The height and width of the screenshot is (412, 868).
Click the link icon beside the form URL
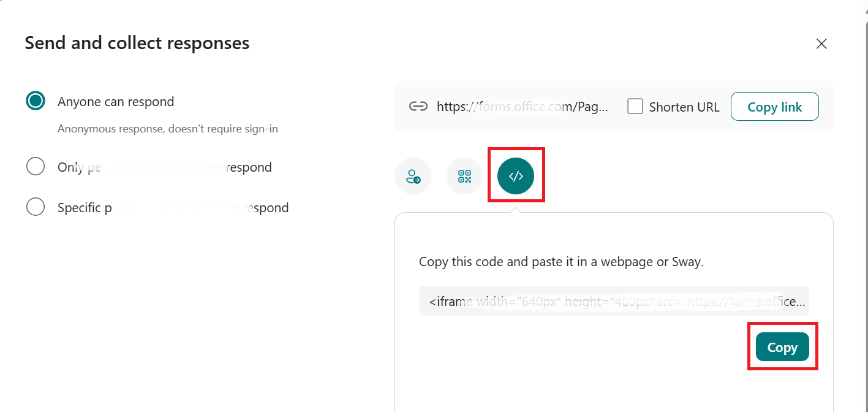tap(419, 106)
